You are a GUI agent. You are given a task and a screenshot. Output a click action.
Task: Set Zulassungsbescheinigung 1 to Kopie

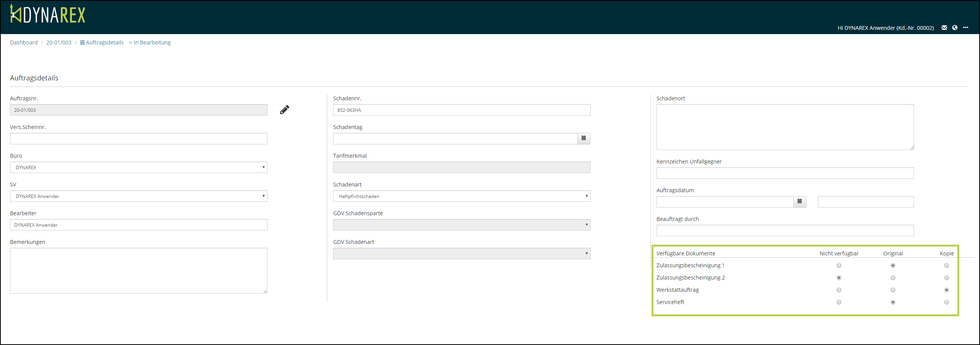click(946, 265)
